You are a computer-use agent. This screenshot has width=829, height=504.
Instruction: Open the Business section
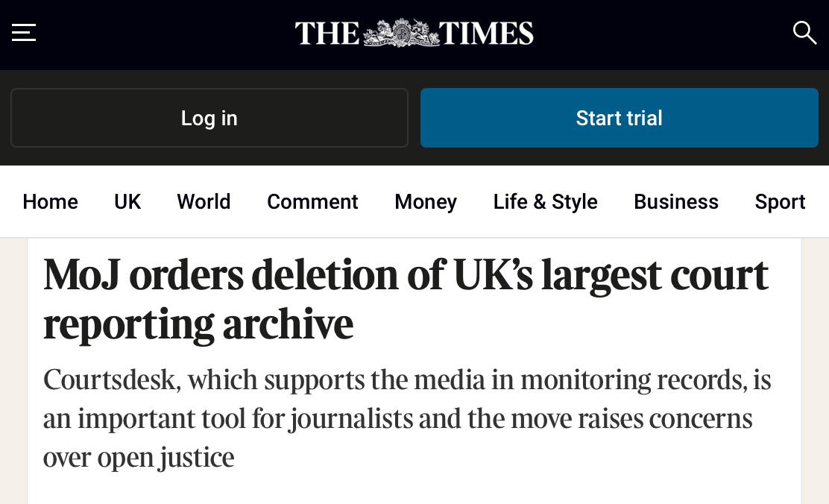676,202
